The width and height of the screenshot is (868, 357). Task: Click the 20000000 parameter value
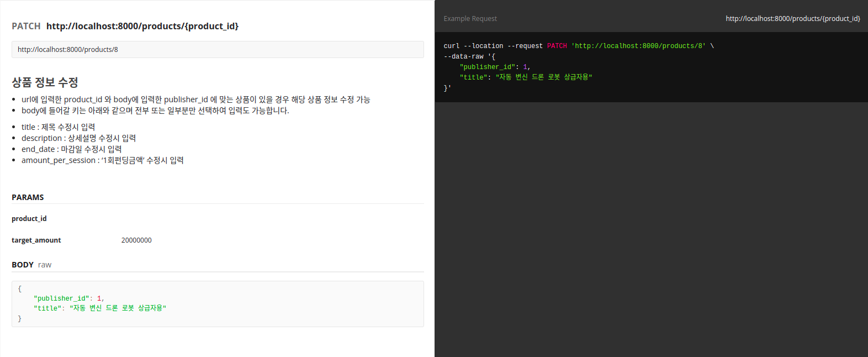[136, 240]
